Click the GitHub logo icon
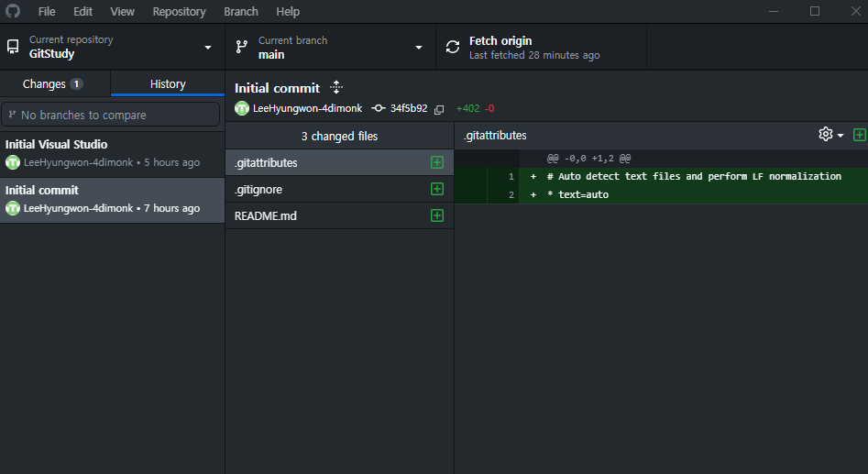This screenshot has height=474, width=868. coord(13,12)
